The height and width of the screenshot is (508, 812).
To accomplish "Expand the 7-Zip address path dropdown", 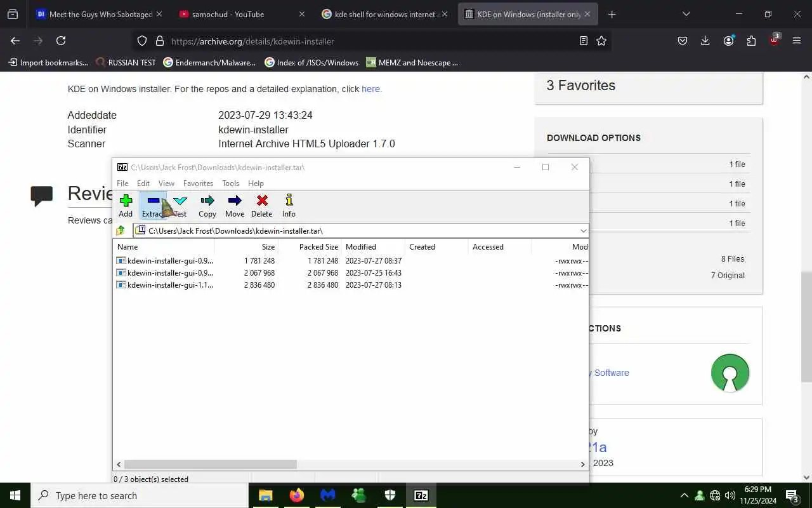I will coord(583,231).
